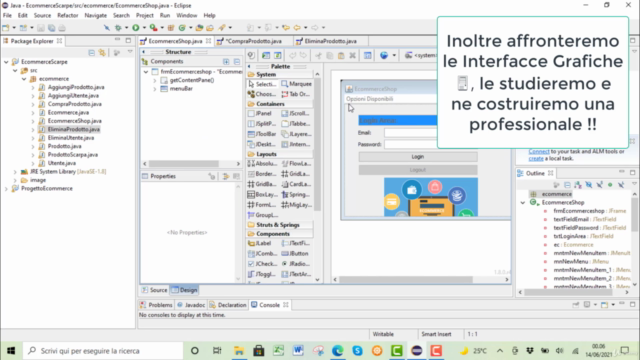Click Windows search box on taskbar

click(x=103, y=351)
